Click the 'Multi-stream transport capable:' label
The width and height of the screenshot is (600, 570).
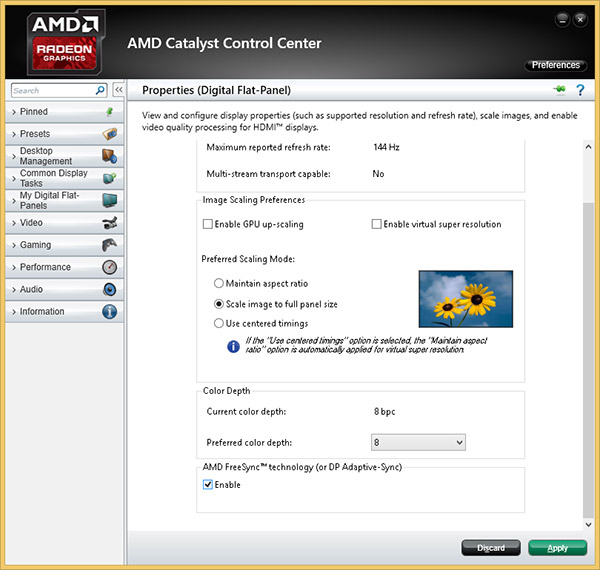[x=268, y=174]
